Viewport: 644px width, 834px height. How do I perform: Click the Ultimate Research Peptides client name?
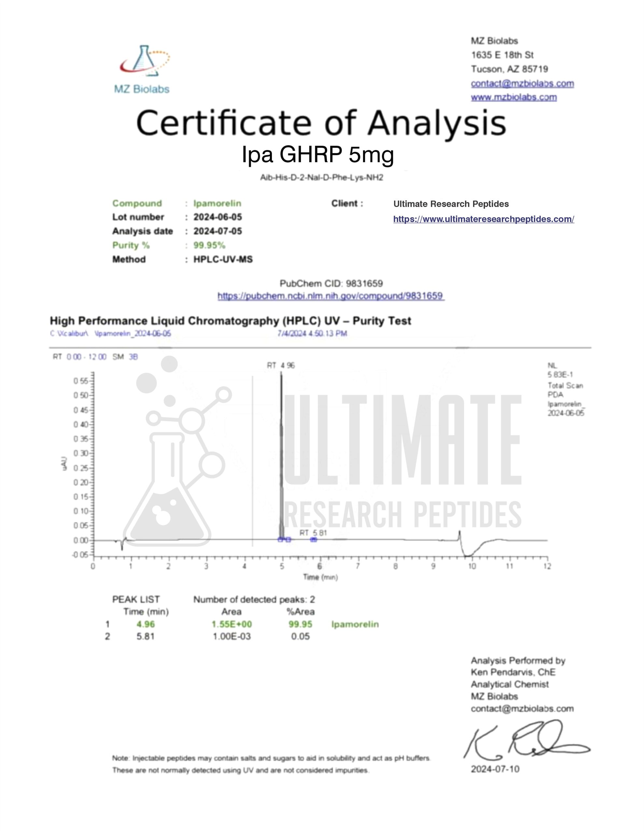[x=451, y=204]
